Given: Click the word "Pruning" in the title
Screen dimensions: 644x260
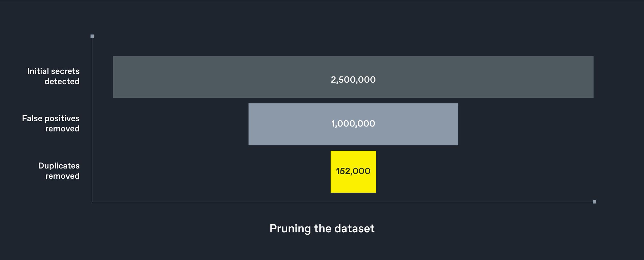Looking at the screenshot, I should coord(290,229).
